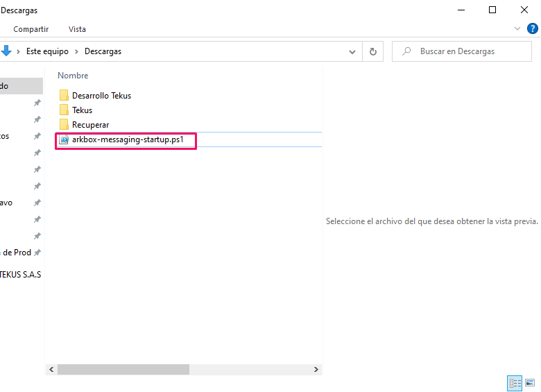Open address bar history dropdown
The height and width of the screenshot is (392, 541).
(352, 51)
